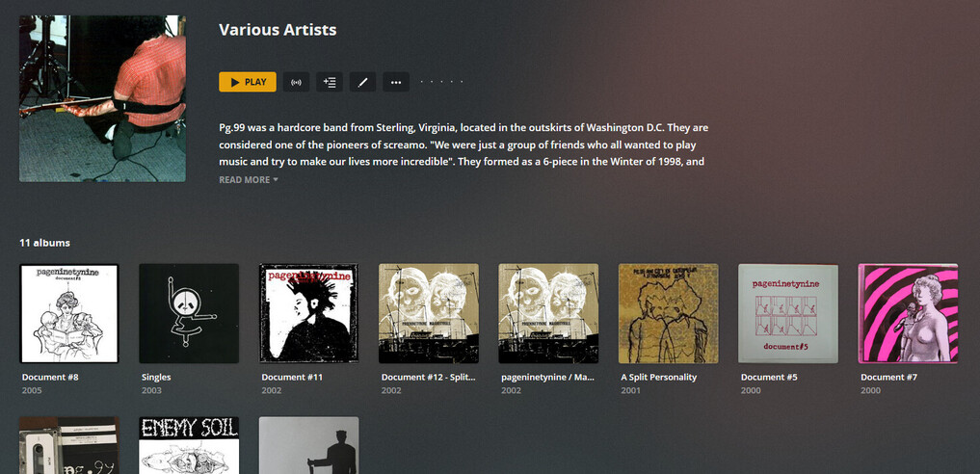Open the pageninetynine / Ma... album cover
The width and height of the screenshot is (980, 474).
coord(548,313)
